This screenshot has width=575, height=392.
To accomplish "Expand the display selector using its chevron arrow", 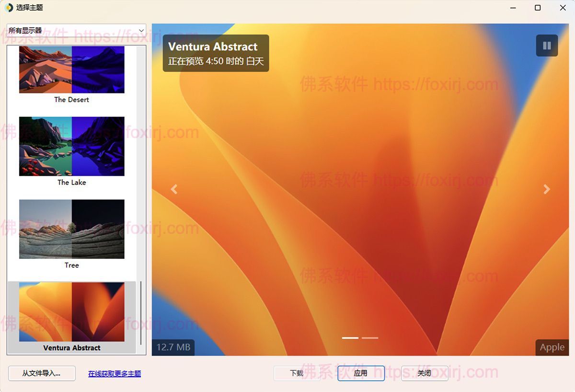I will pyautogui.click(x=141, y=30).
